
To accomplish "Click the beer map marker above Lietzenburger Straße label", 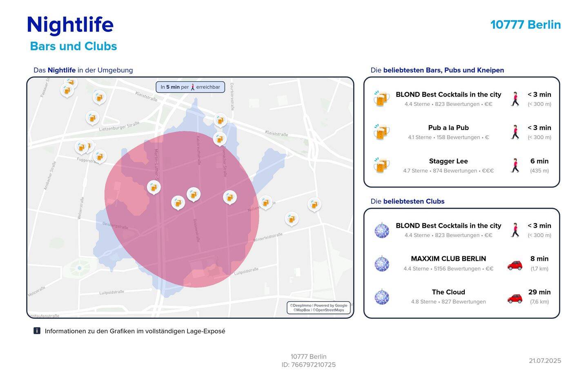I will click(x=92, y=118).
